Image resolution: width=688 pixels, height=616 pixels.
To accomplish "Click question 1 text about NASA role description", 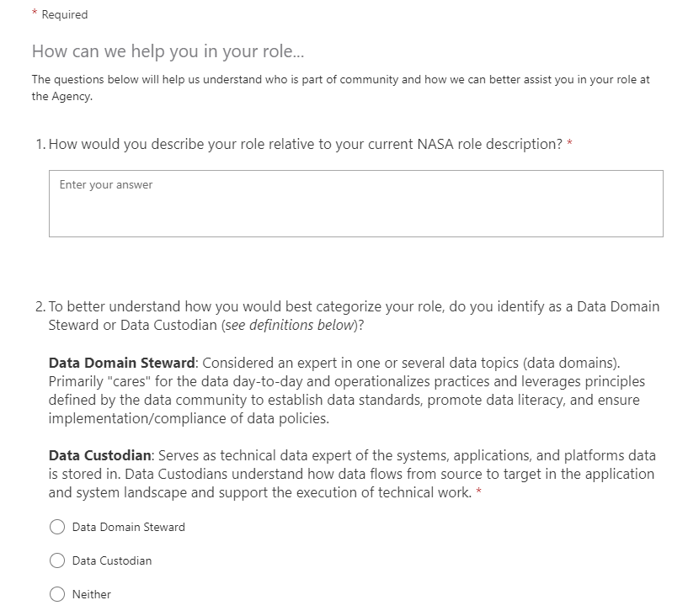I will [x=305, y=144].
